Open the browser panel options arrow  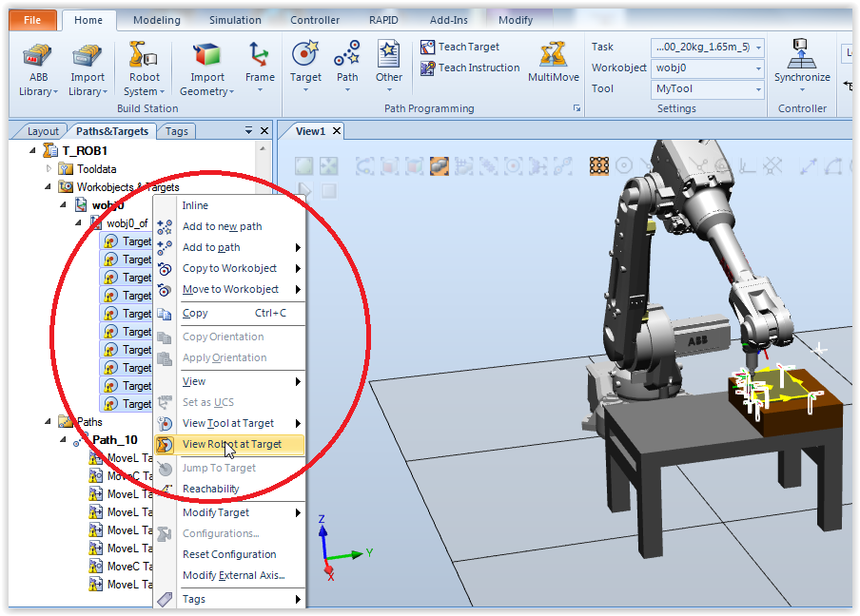[248, 131]
